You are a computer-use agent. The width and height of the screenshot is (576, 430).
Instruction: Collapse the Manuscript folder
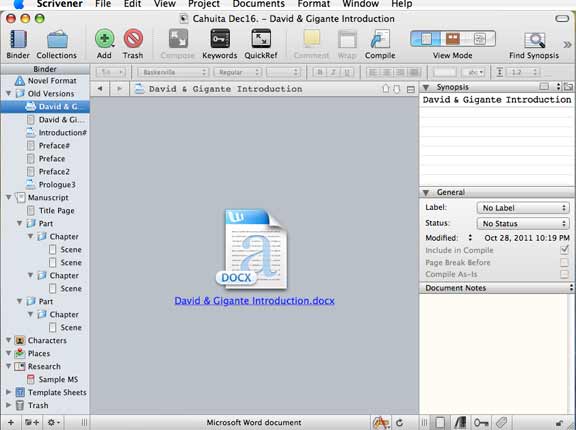point(8,198)
